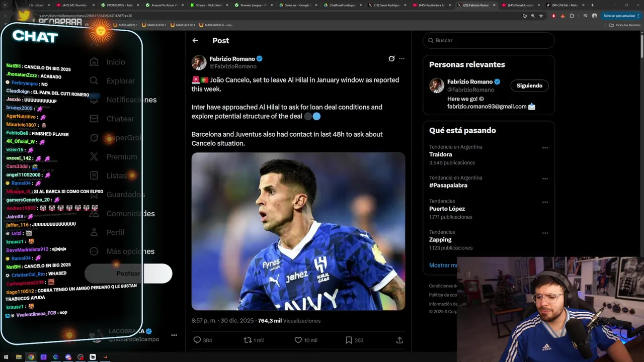The height and width of the screenshot is (362, 644).
Task: Click the bookmark star in address bar
Action: tap(541, 16)
